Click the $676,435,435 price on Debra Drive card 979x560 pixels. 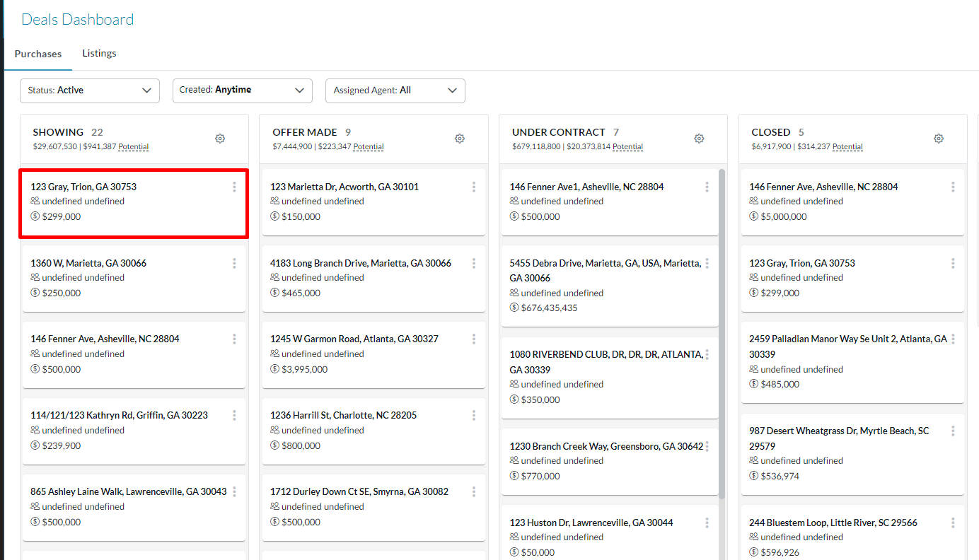click(549, 308)
